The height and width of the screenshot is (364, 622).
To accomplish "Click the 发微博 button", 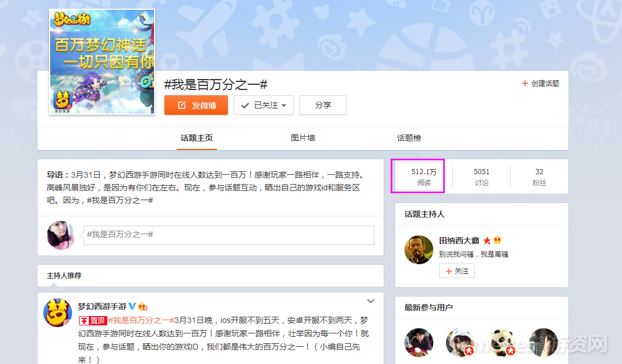I will pos(196,105).
